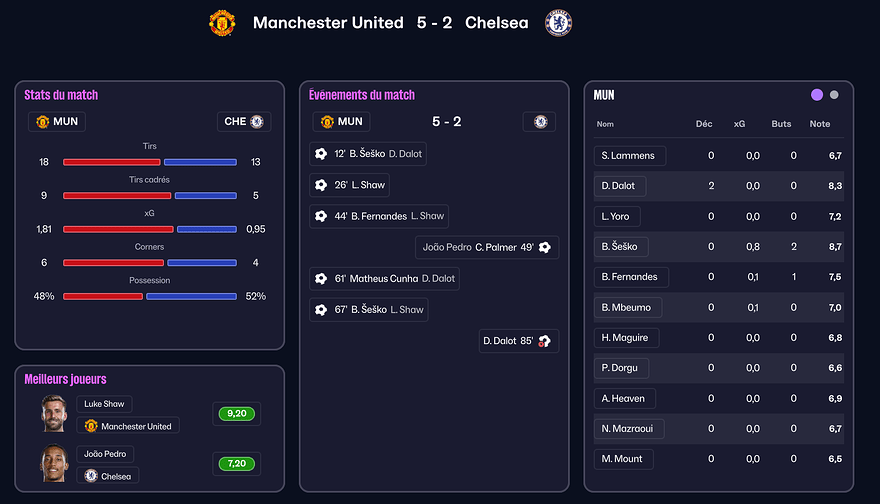Viewport: 880px width, 504px height.
Task: Click Luke Shaw's player portrait
Action: (54, 414)
